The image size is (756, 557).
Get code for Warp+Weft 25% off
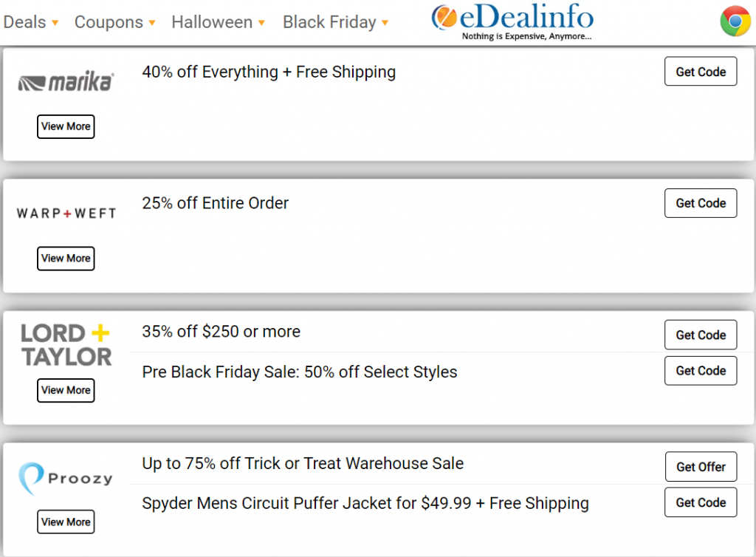[x=701, y=203]
